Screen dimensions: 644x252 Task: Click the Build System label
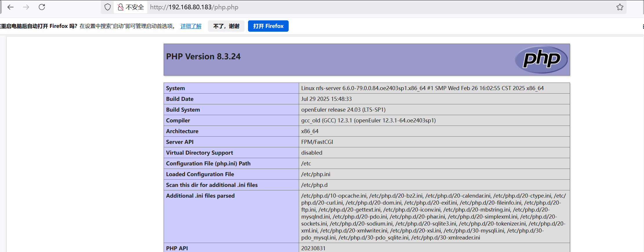pos(183,110)
